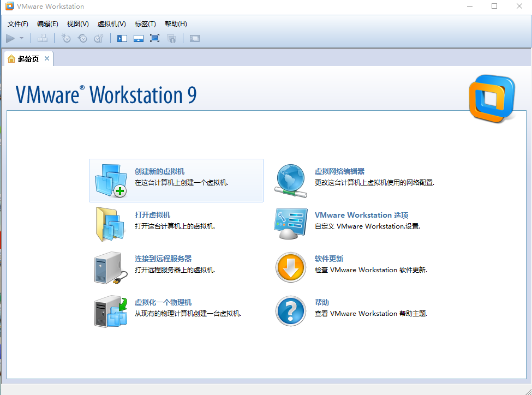
Task: Open the snapshot manager toolbar icon
Action: click(x=98, y=38)
